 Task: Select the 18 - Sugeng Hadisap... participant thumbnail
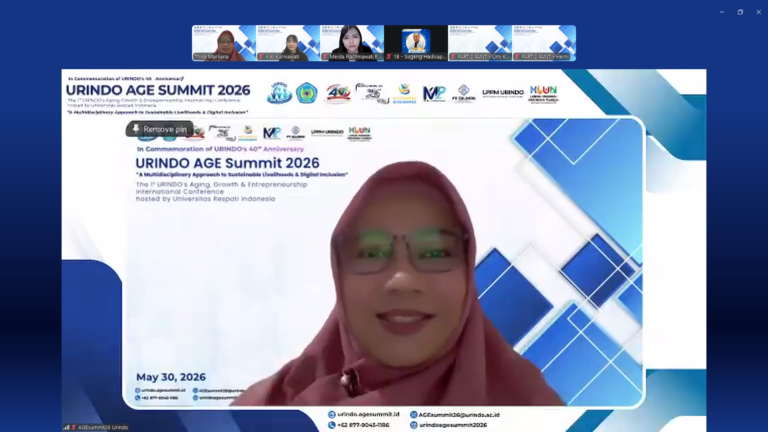[416, 43]
